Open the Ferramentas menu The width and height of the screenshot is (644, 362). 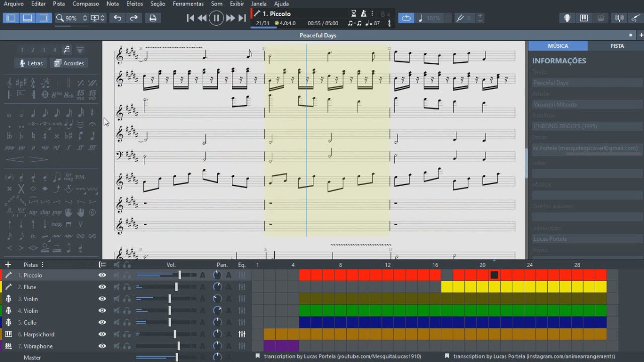188,4
